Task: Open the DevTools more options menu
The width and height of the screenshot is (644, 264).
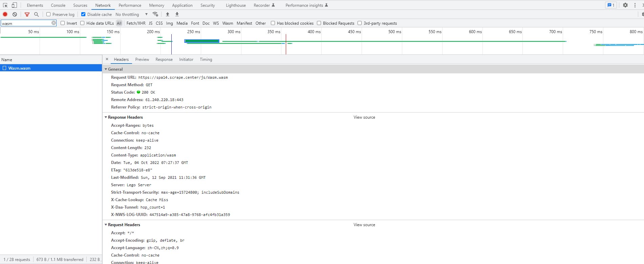Action: pyautogui.click(x=635, y=5)
